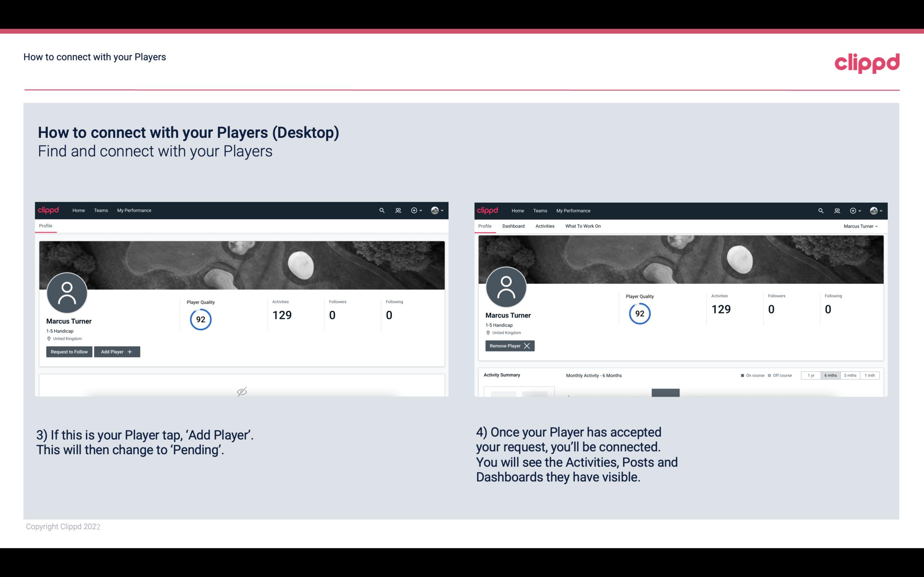Switch to the 'Dashboard' tab

point(514,226)
